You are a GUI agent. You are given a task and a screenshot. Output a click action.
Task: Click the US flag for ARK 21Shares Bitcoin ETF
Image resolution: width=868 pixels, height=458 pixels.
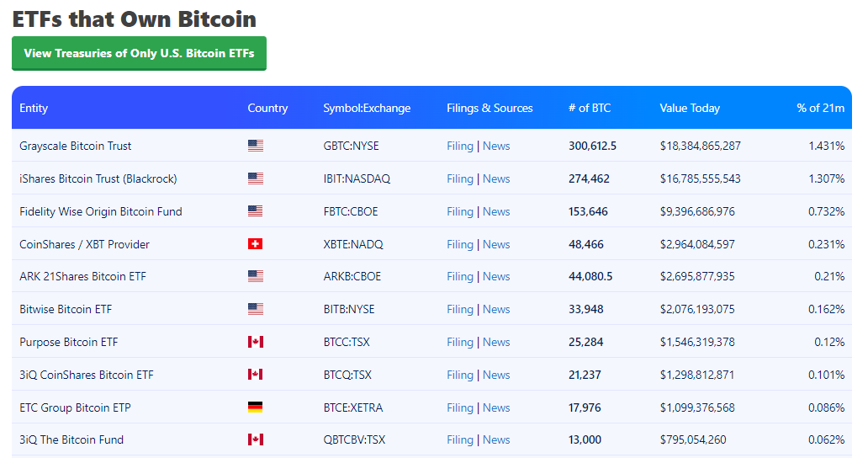(255, 276)
